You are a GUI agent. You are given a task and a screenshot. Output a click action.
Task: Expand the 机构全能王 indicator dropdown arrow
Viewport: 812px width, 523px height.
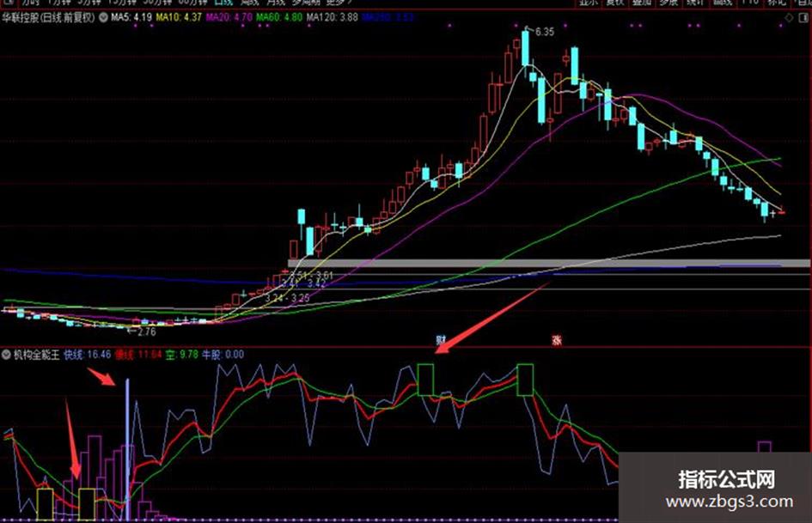[x=6, y=355]
